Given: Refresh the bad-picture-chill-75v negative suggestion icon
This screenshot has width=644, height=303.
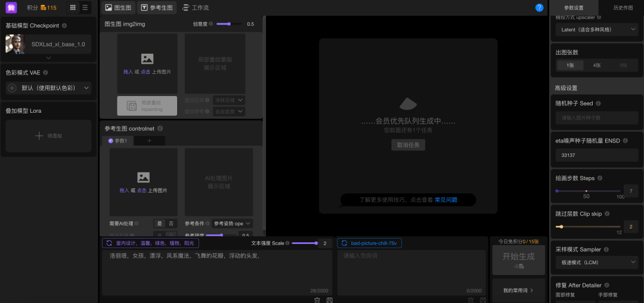Looking at the screenshot, I should coord(344,243).
